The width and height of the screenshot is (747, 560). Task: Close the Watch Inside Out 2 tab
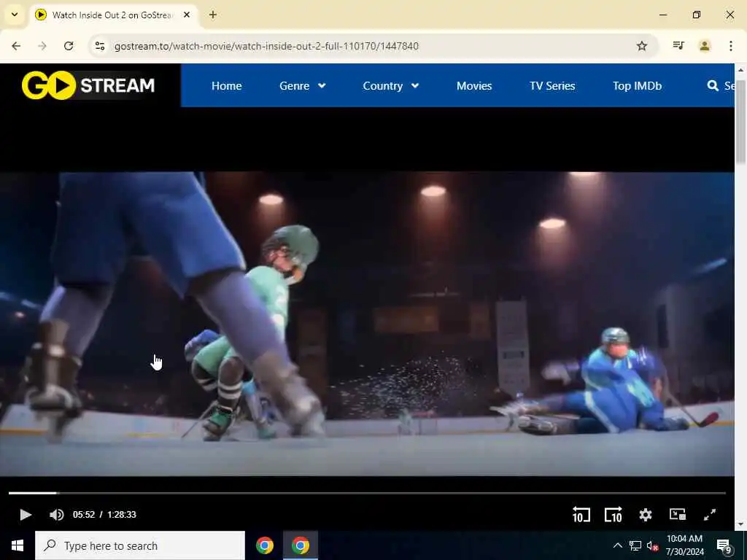187,15
